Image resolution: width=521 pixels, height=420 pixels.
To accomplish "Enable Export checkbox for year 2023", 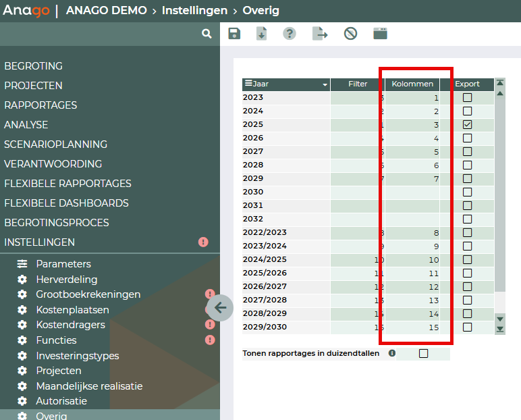I will [467, 97].
